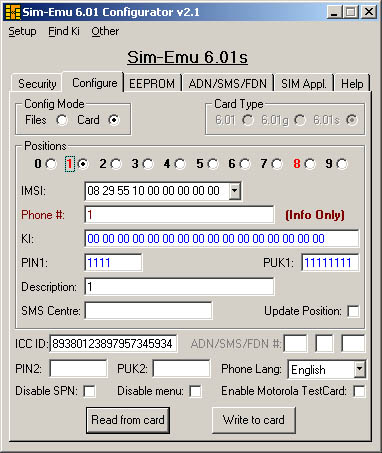Open the Setup menu
This screenshot has width=382, height=453.
[22, 31]
